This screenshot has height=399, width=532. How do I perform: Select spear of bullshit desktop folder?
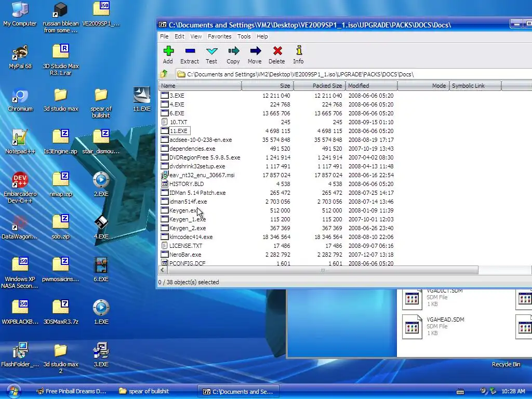(x=101, y=102)
